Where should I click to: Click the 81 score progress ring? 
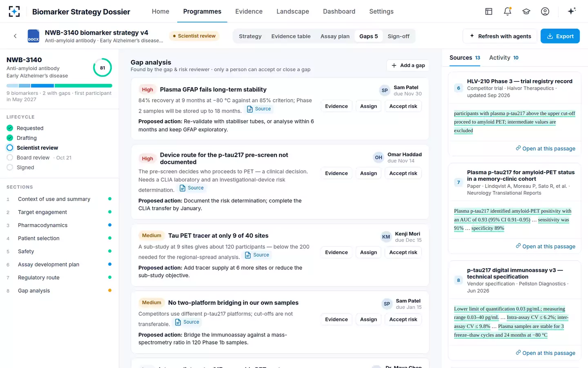point(102,68)
